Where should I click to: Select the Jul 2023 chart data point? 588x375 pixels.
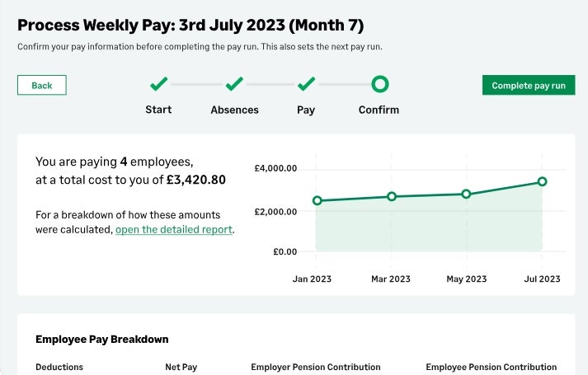[x=542, y=181]
